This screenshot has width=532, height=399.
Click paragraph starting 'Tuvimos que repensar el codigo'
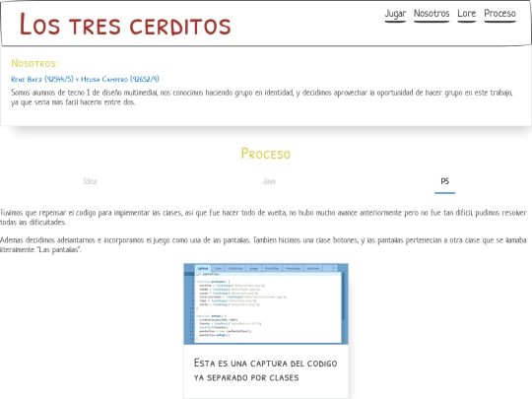(263, 217)
